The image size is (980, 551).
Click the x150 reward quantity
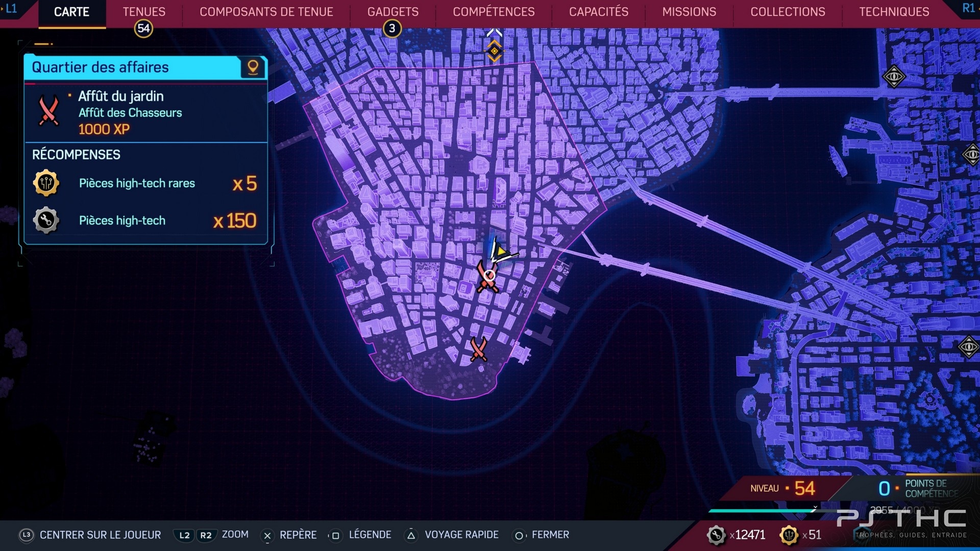[235, 221]
